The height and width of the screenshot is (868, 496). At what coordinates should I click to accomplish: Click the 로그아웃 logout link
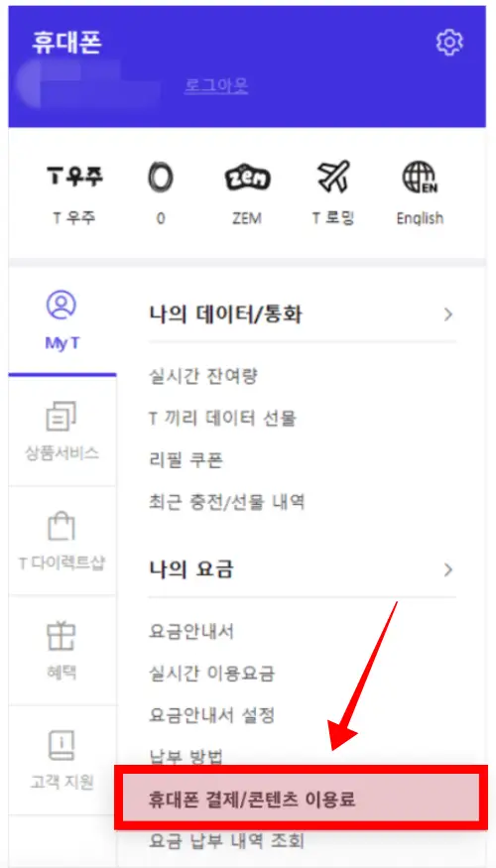click(216, 85)
